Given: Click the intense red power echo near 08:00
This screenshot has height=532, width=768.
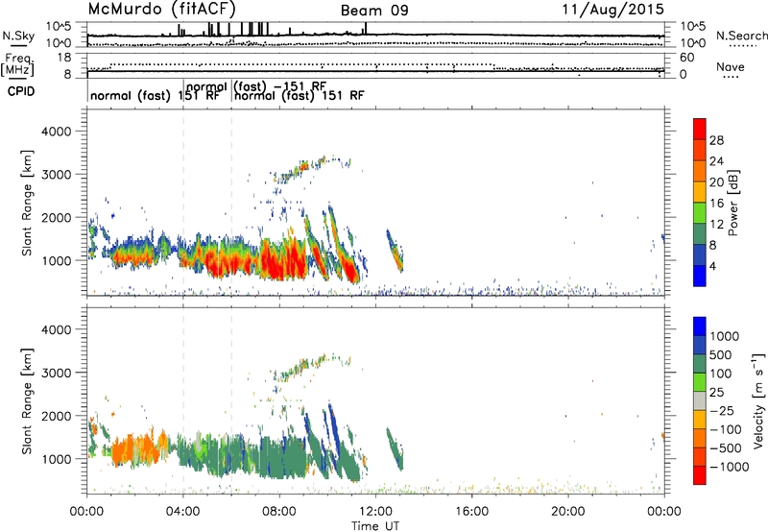Looking at the screenshot, I should coord(284,259).
